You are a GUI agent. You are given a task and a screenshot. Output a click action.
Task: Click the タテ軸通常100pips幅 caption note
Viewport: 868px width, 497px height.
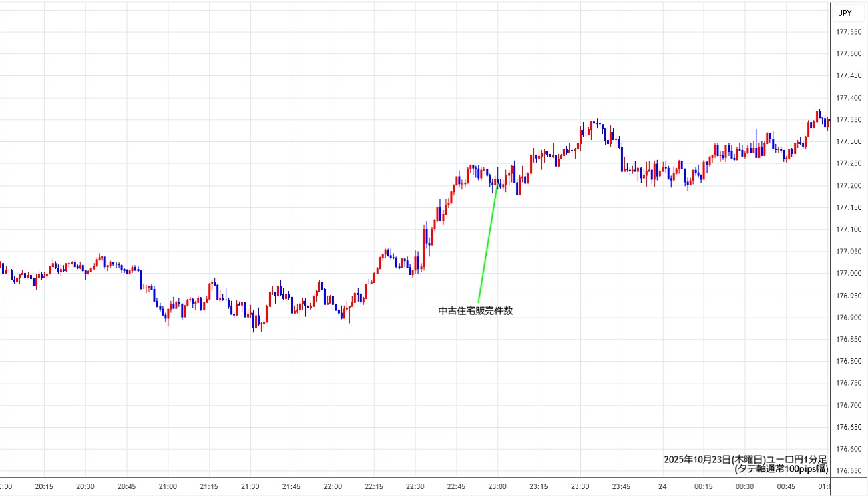click(x=781, y=469)
